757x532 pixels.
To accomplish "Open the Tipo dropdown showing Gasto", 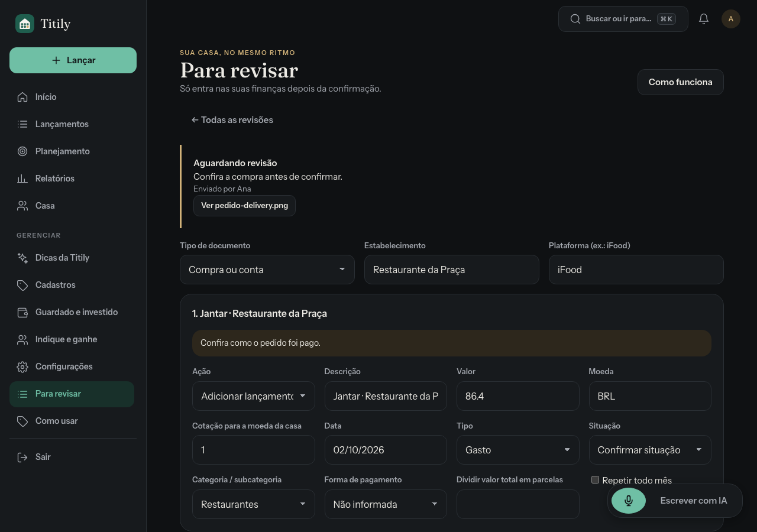I will click(x=518, y=450).
